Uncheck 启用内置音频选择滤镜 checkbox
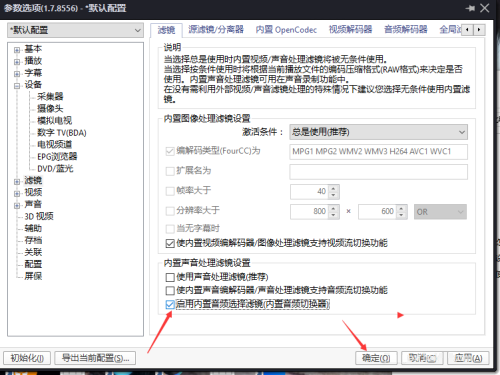500x375 pixels. (x=170, y=304)
